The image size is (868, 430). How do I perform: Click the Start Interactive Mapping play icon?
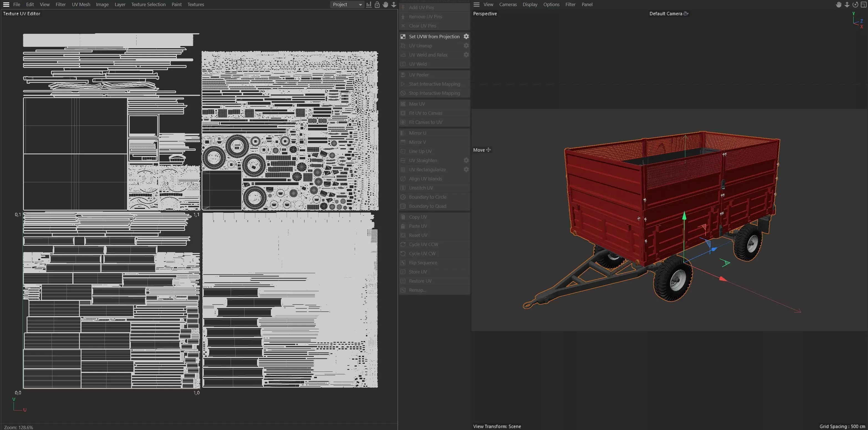coord(403,84)
